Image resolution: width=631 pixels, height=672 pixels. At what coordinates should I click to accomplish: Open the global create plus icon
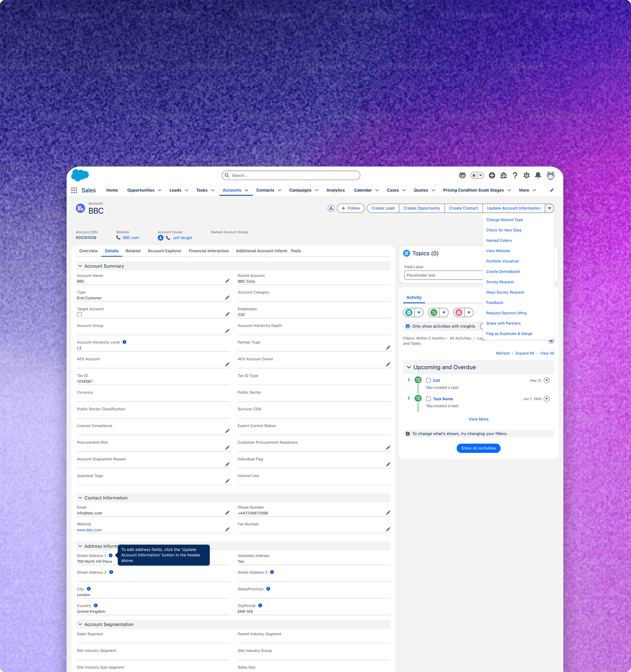(492, 175)
